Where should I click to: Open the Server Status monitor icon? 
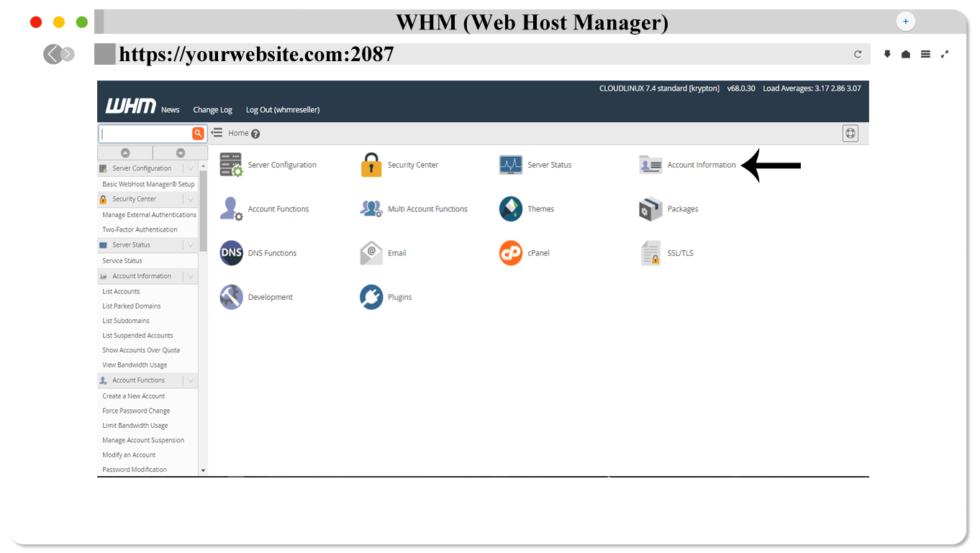[511, 165]
